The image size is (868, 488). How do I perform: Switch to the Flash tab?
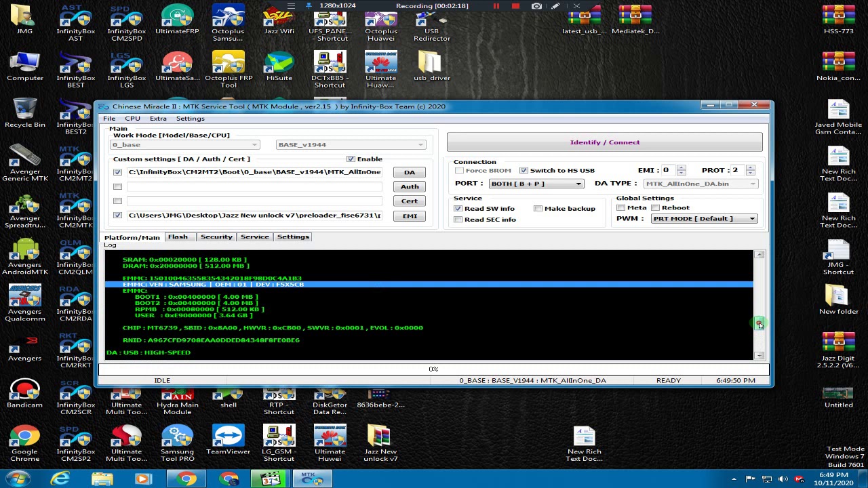click(178, 237)
